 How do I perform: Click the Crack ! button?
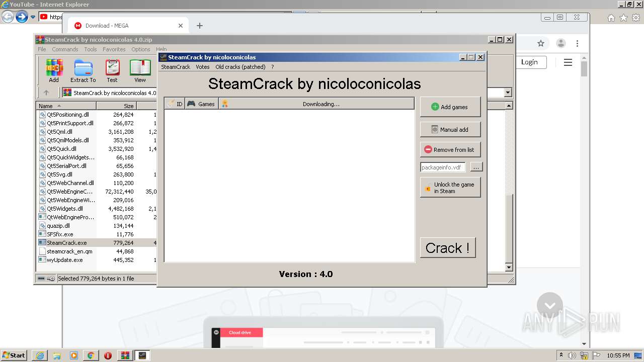448,248
